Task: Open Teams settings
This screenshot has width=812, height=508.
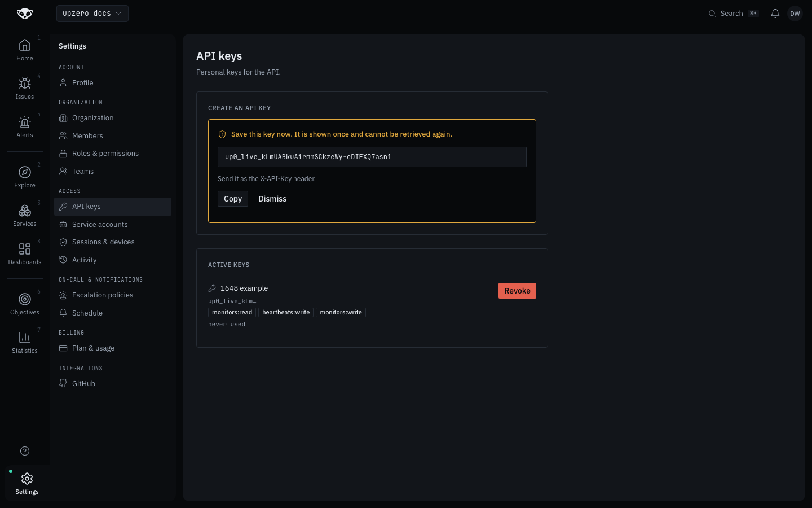Action: (113, 172)
